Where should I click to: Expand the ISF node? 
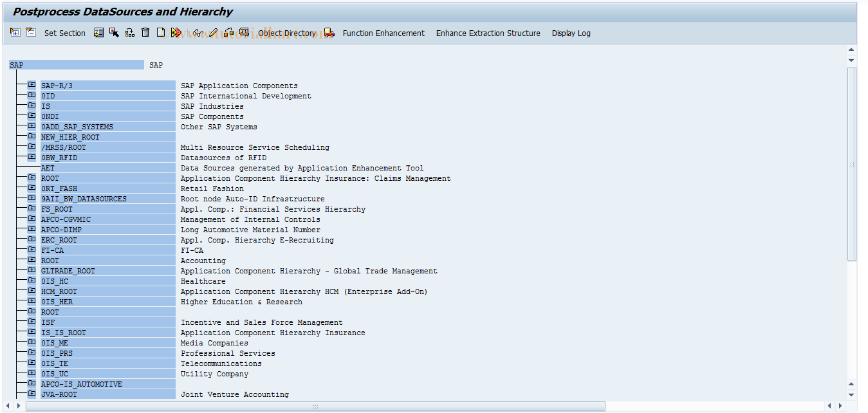click(x=32, y=322)
